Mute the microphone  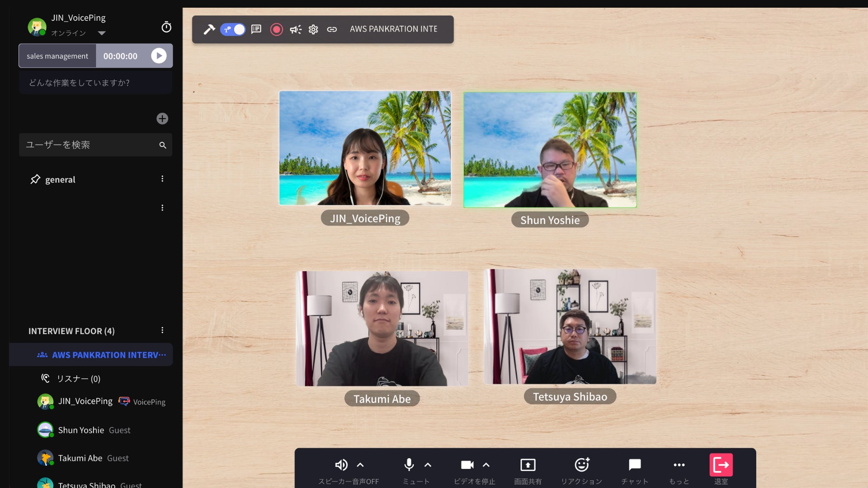(x=409, y=465)
